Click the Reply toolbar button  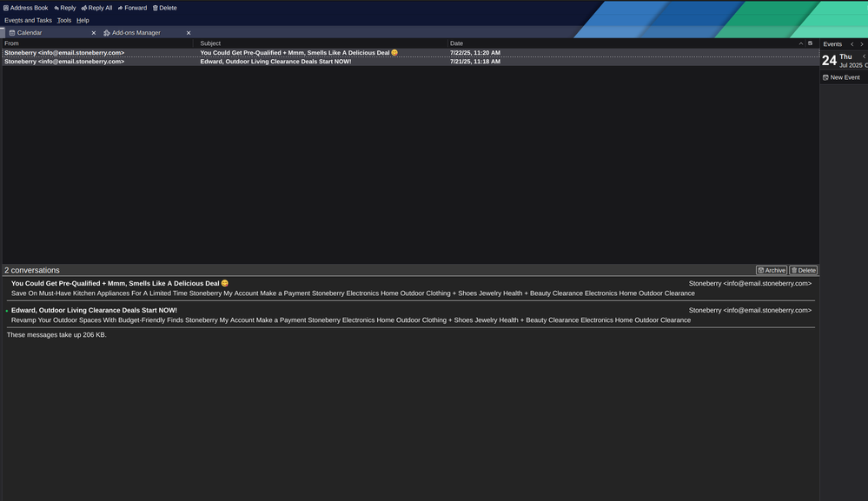(x=65, y=8)
